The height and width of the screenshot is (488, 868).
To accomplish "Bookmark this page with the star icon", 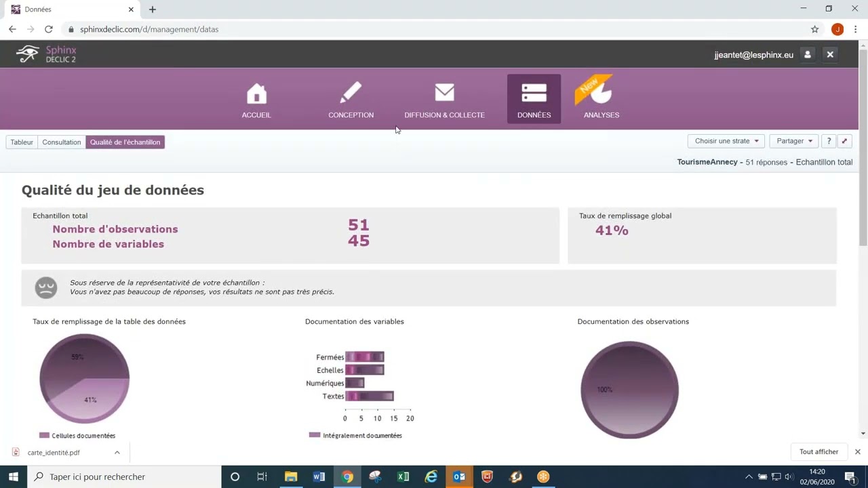I will tap(815, 29).
